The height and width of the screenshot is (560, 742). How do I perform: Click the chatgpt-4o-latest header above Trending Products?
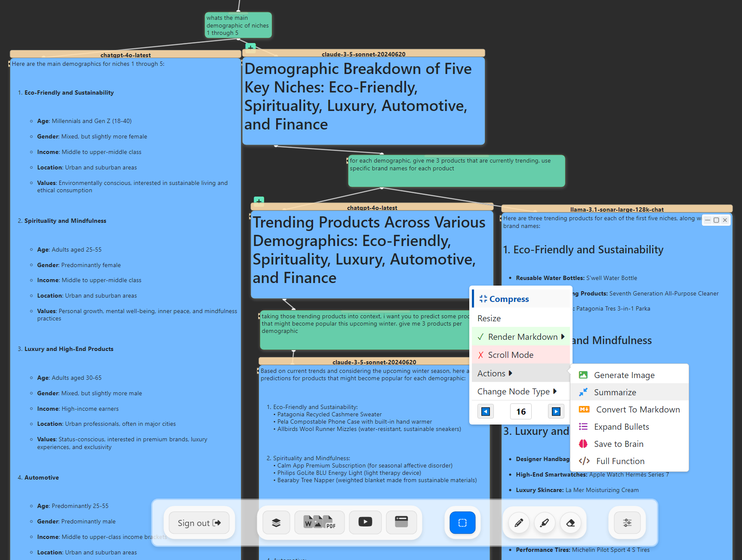372,207
